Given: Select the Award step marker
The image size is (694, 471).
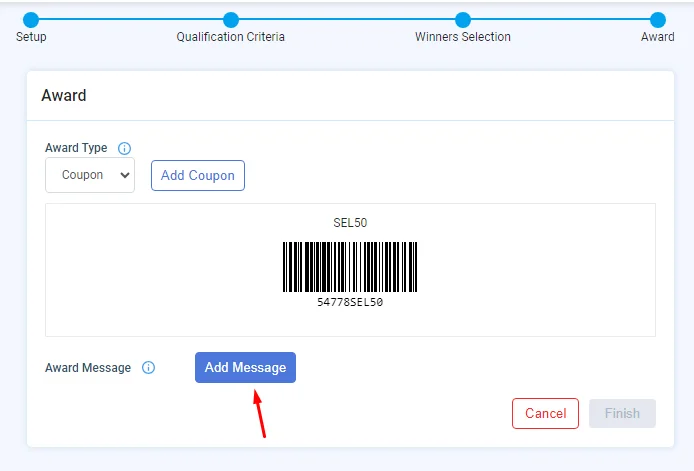Looking at the screenshot, I should (658, 20).
